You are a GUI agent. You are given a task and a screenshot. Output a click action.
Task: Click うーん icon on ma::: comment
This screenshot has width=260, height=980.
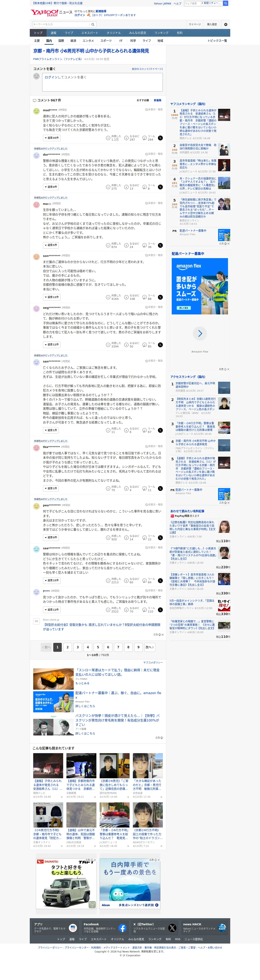144,245
